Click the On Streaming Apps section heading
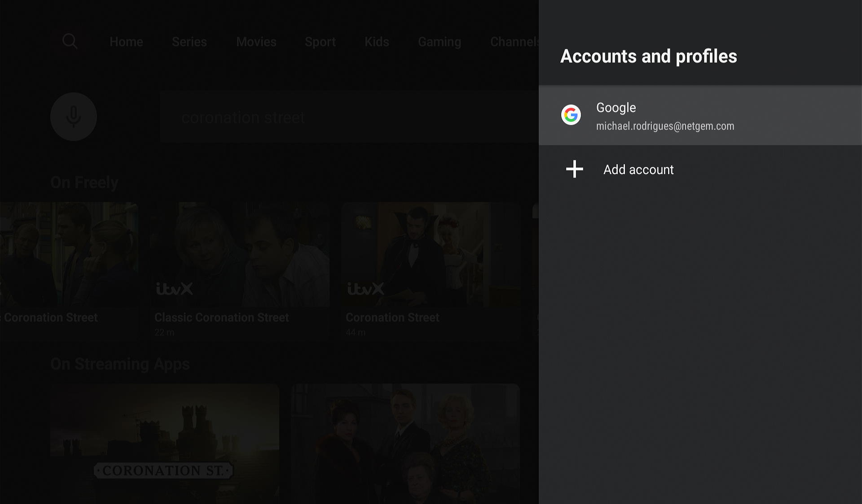Viewport: 862px width, 504px height. coord(120,364)
